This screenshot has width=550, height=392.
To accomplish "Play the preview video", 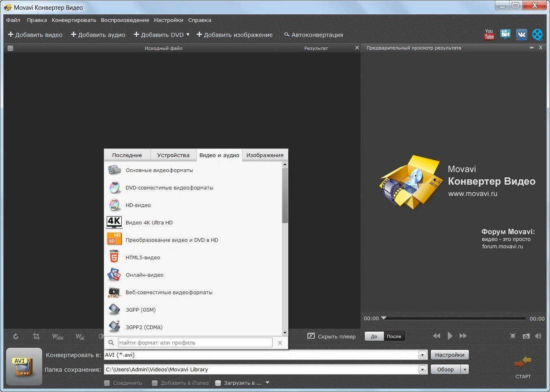I will [x=450, y=336].
